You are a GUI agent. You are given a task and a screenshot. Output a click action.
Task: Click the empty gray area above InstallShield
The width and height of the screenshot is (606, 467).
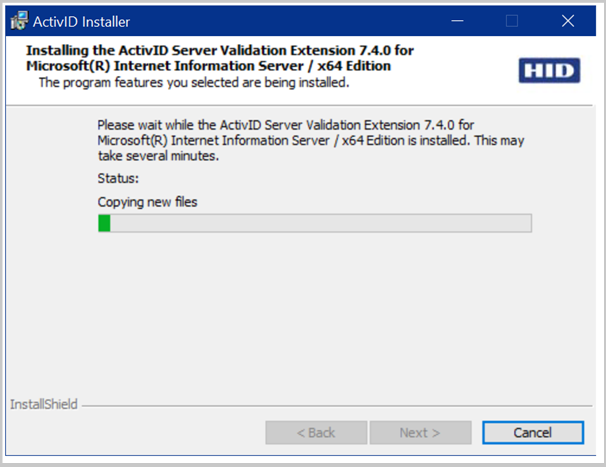click(301, 313)
